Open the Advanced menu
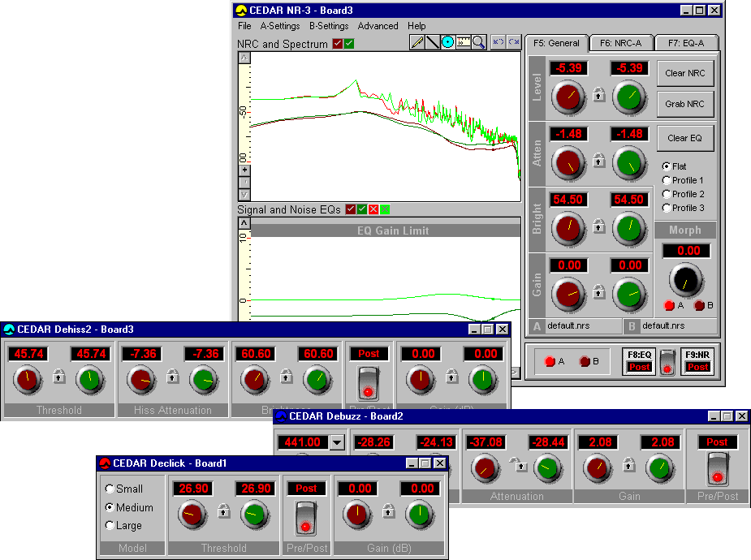The height and width of the screenshot is (560, 751). [378, 26]
